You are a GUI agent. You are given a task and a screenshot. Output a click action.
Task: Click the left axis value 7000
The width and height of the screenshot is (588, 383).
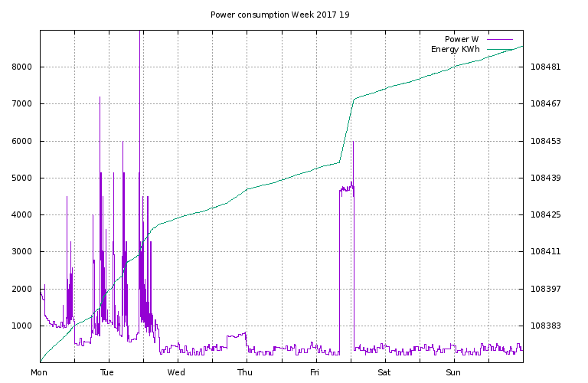click(21, 103)
